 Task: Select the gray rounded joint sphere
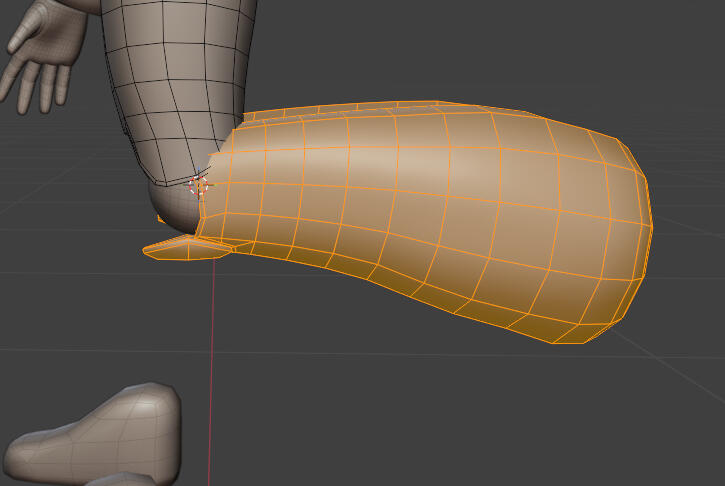click(x=175, y=206)
